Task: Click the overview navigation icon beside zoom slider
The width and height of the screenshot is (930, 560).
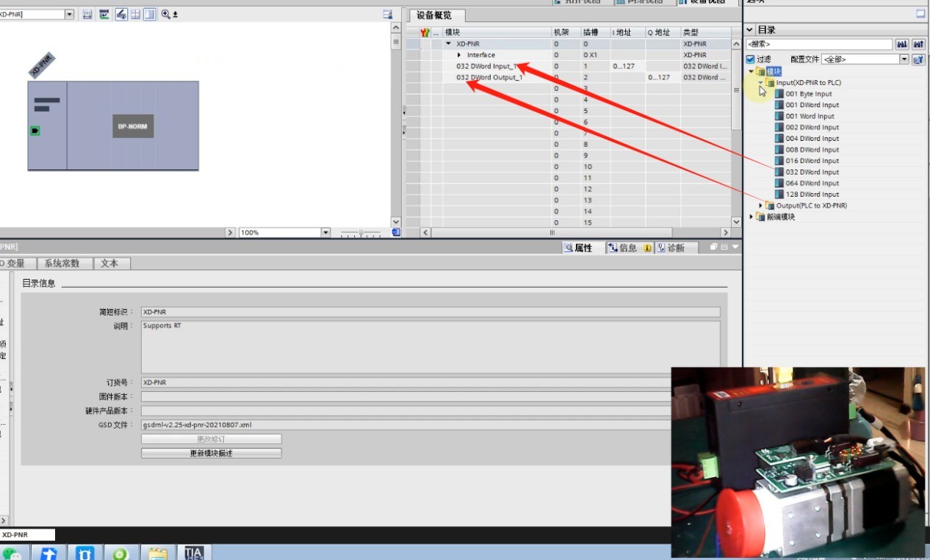Action: pos(396,233)
